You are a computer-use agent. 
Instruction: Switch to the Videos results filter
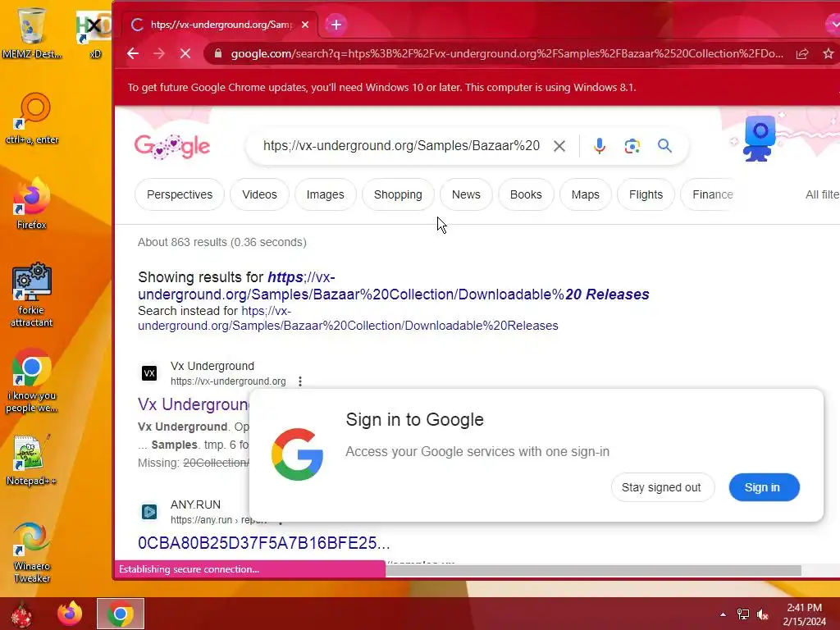tap(259, 194)
